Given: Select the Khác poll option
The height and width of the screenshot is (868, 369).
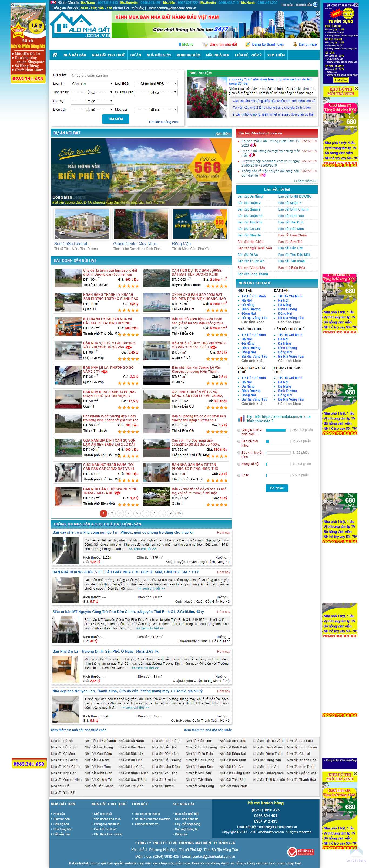Looking at the screenshot, I should click(x=239, y=476).
